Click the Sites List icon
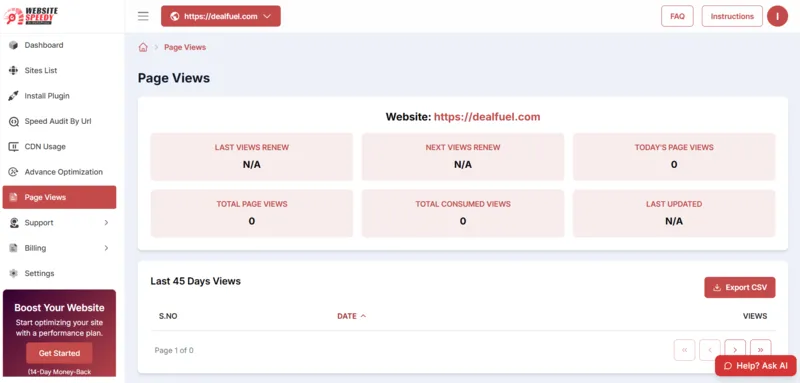The height and width of the screenshot is (383, 800). coord(14,70)
